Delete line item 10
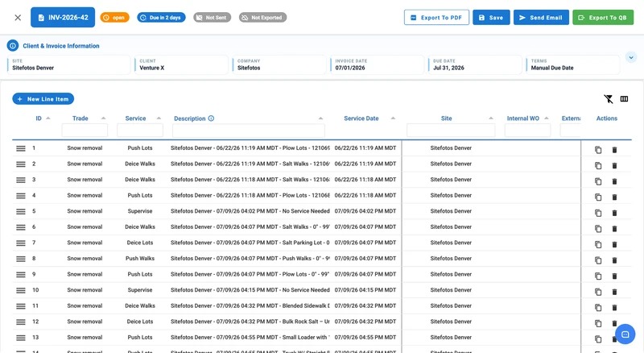Screen dimensions: 644x353 tap(614, 292)
